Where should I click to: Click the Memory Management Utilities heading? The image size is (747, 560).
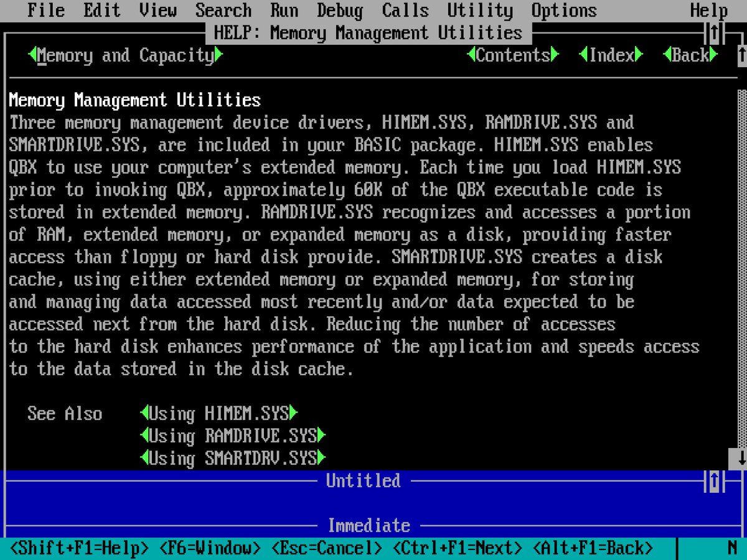(135, 100)
